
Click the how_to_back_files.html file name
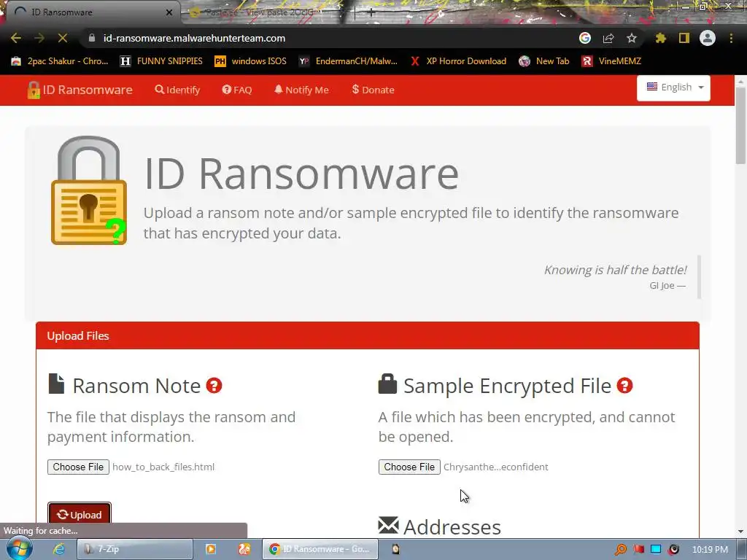point(163,467)
